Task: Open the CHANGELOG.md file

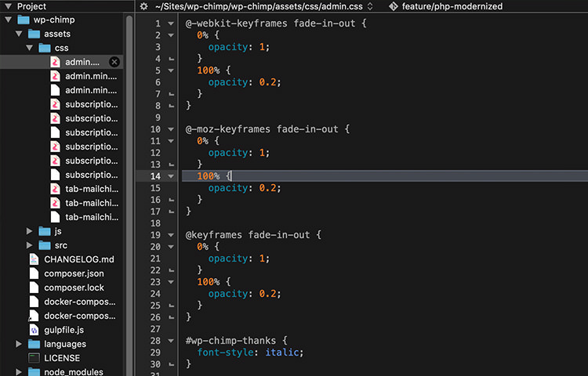Action: tap(79, 259)
